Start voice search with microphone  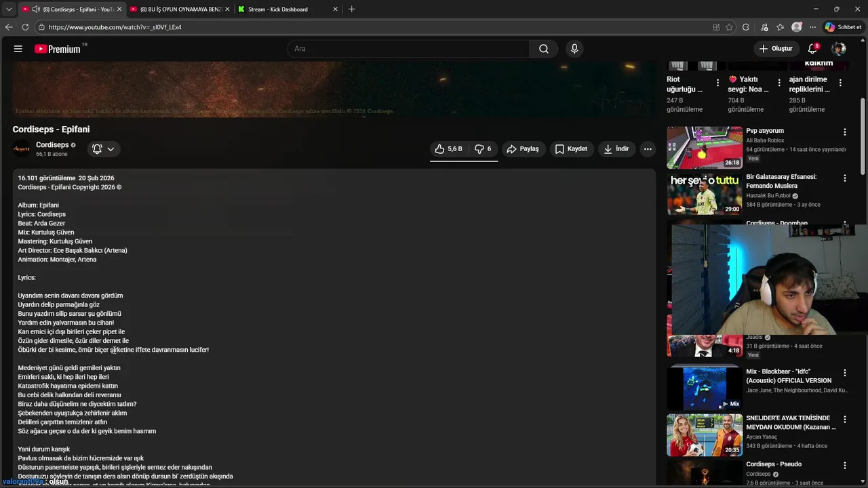coord(574,49)
